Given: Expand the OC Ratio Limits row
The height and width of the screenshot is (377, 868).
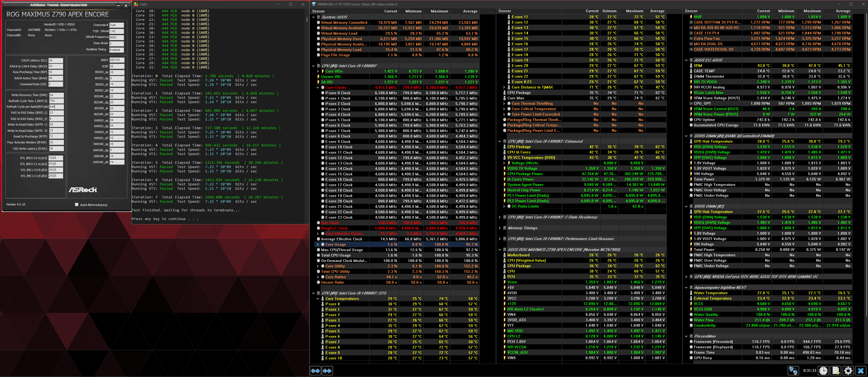Looking at the screenshot, I should point(504,206).
